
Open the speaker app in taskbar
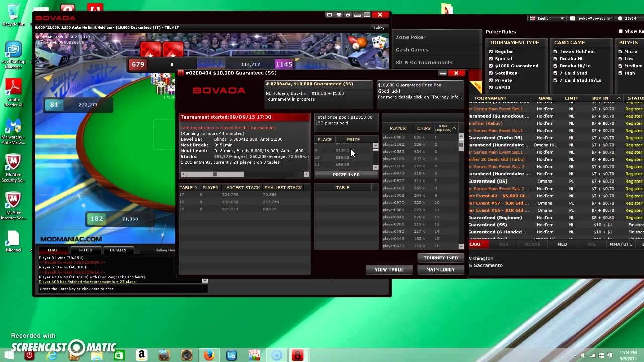(187, 356)
